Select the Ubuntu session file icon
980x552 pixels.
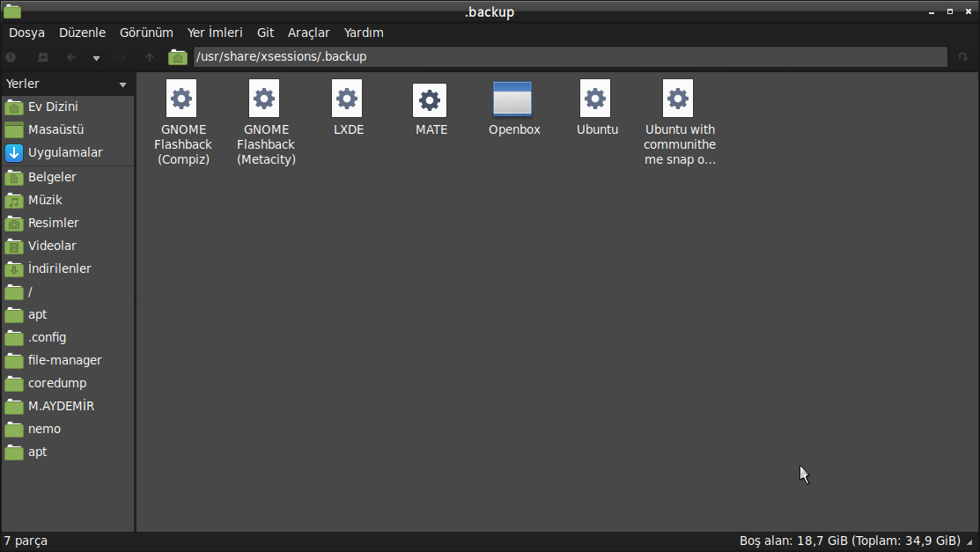click(595, 99)
